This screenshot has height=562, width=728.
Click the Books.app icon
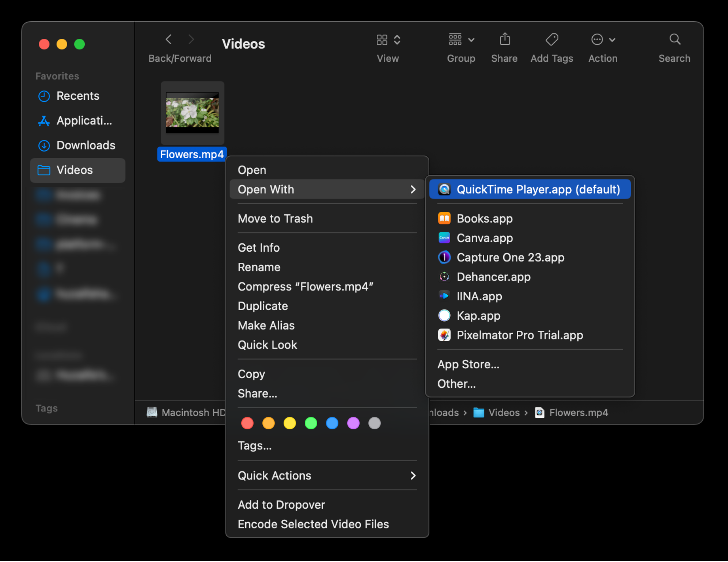[x=444, y=219]
